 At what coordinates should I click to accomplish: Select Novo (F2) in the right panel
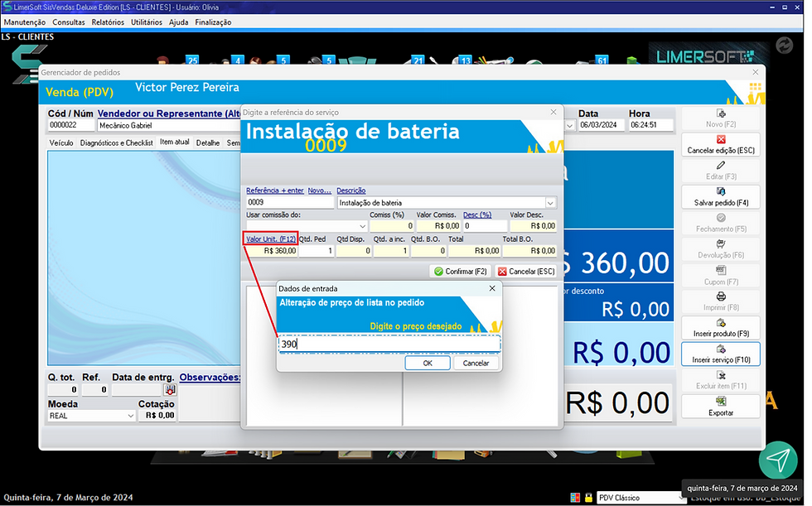(x=721, y=115)
